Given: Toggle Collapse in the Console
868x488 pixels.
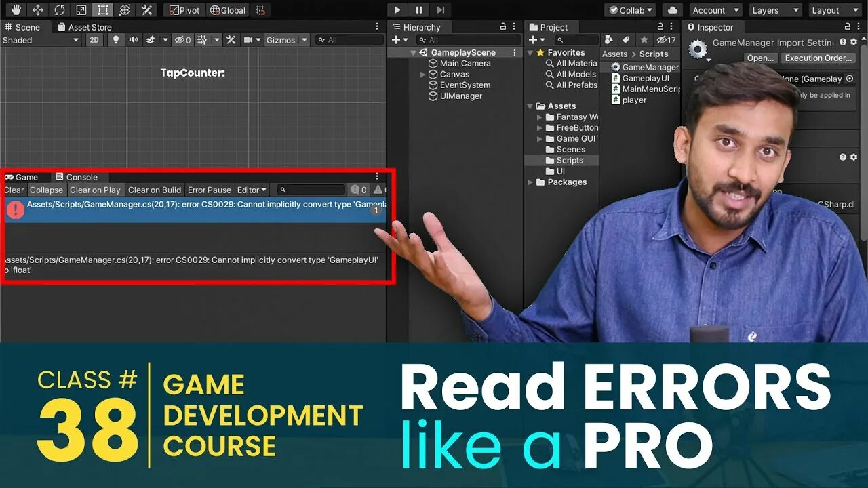Looking at the screenshot, I should tap(46, 190).
